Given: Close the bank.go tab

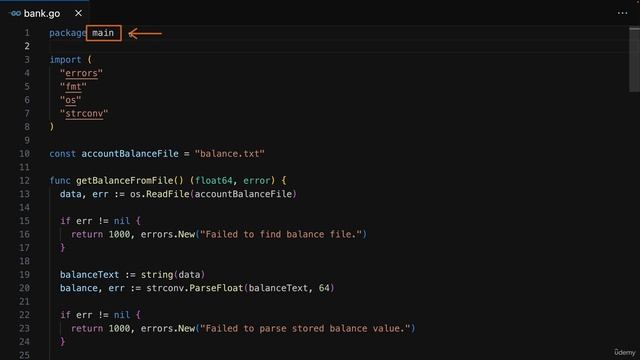Looking at the screenshot, I should (x=78, y=13).
